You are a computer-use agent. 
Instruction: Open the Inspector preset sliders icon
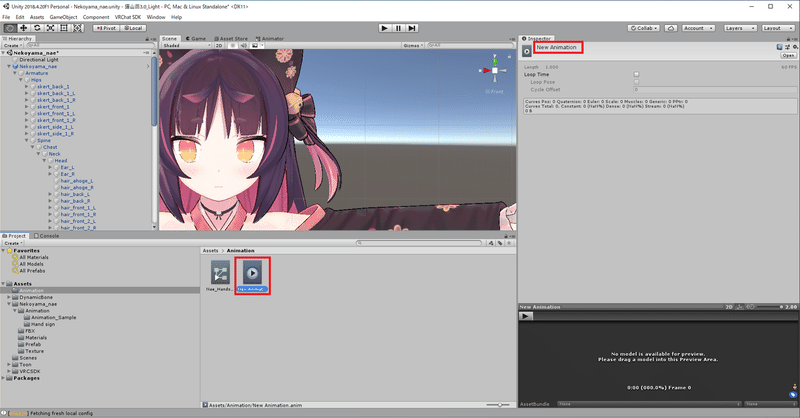[787, 47]
